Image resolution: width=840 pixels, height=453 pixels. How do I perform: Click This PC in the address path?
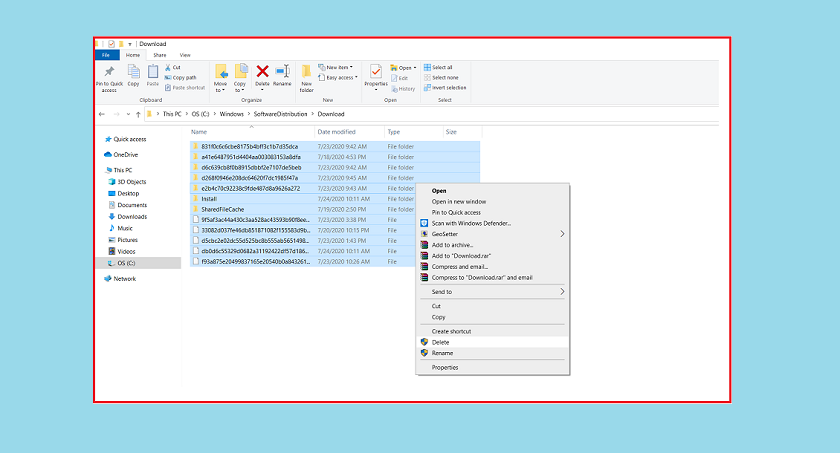(x=172, y=114)
